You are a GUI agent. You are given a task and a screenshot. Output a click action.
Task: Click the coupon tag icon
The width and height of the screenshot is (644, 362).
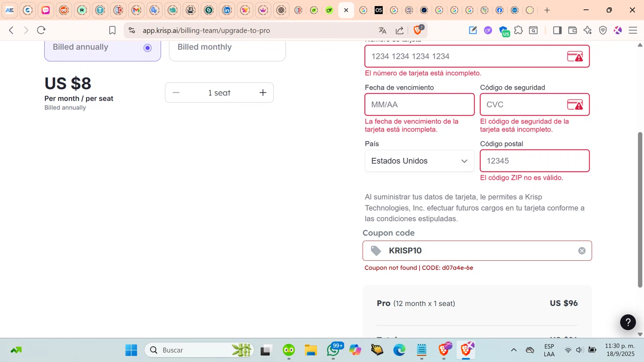[376, 250]
